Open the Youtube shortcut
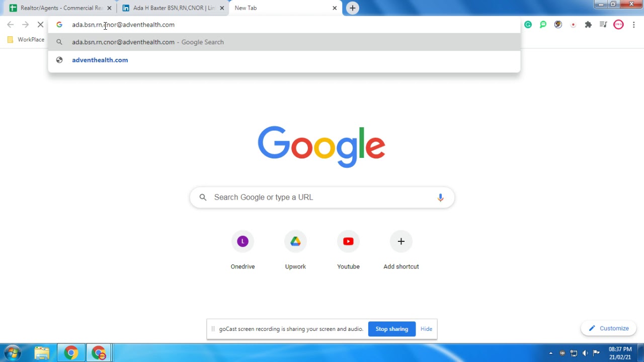 (x=348, y=250)
